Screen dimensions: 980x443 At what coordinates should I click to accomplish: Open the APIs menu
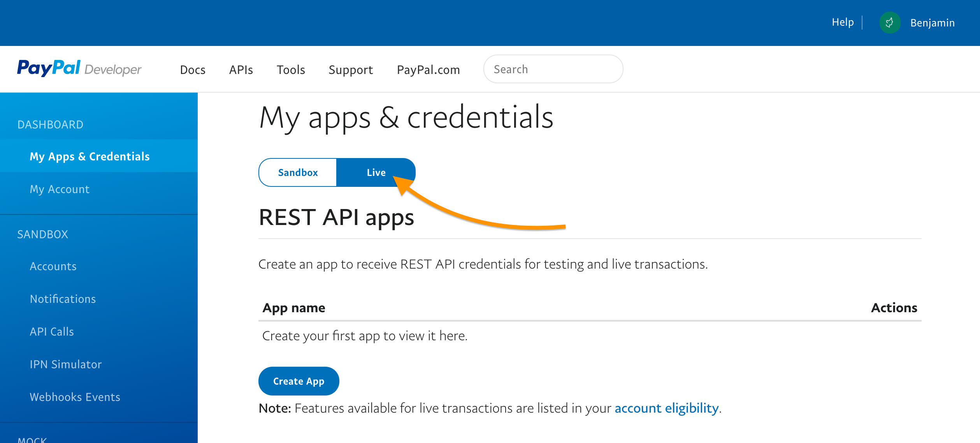click(x=241, y=70)
